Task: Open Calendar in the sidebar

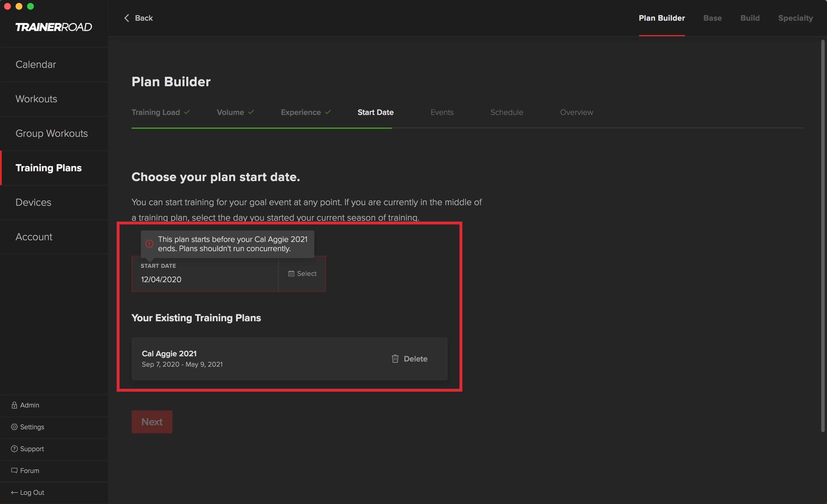Action: 36,64
